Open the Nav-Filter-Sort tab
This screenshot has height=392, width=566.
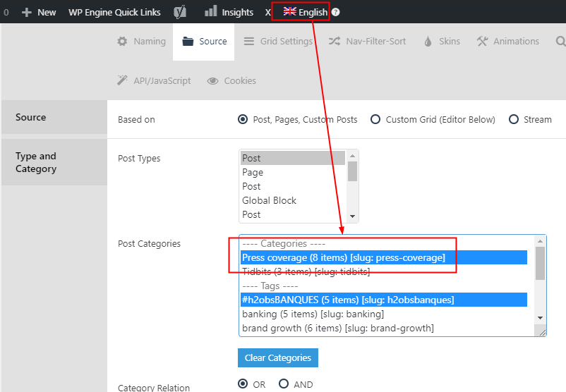tap(367, 42)
